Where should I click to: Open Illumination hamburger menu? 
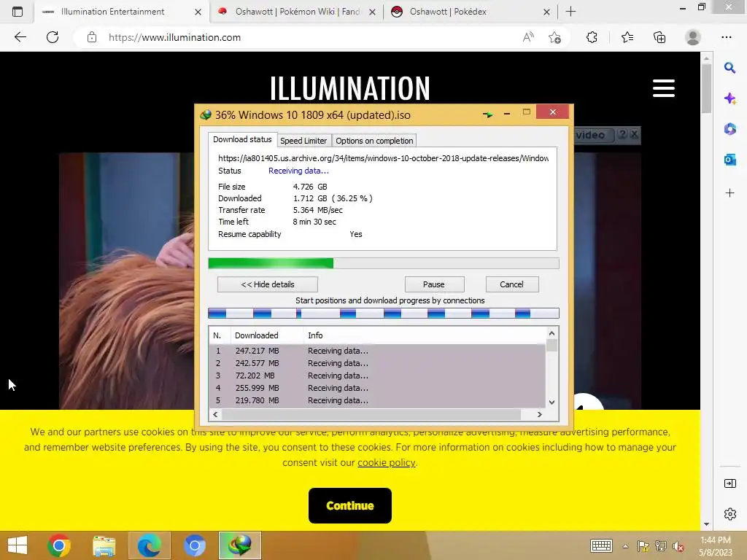pyautogui.click(x=664, y=88)
